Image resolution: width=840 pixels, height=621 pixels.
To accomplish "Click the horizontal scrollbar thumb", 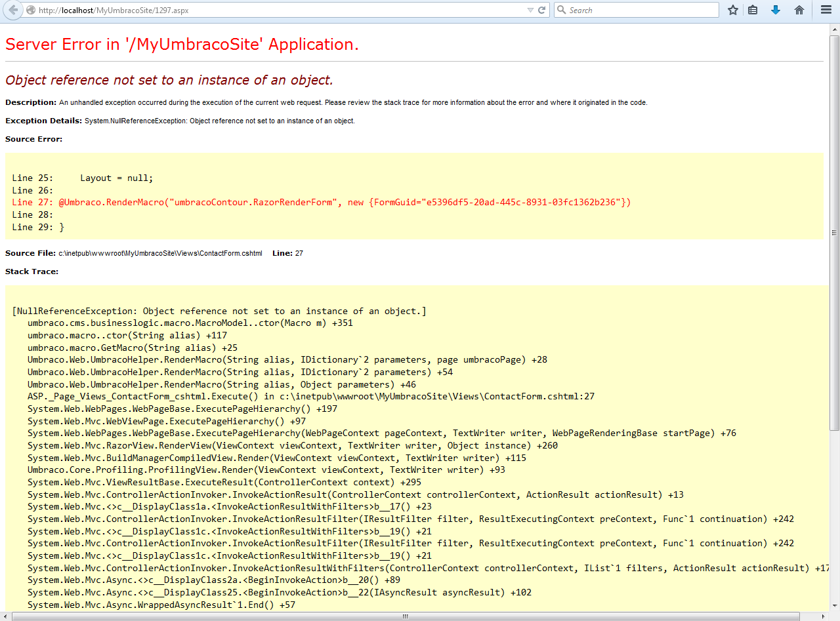I will tap(406, 616).
